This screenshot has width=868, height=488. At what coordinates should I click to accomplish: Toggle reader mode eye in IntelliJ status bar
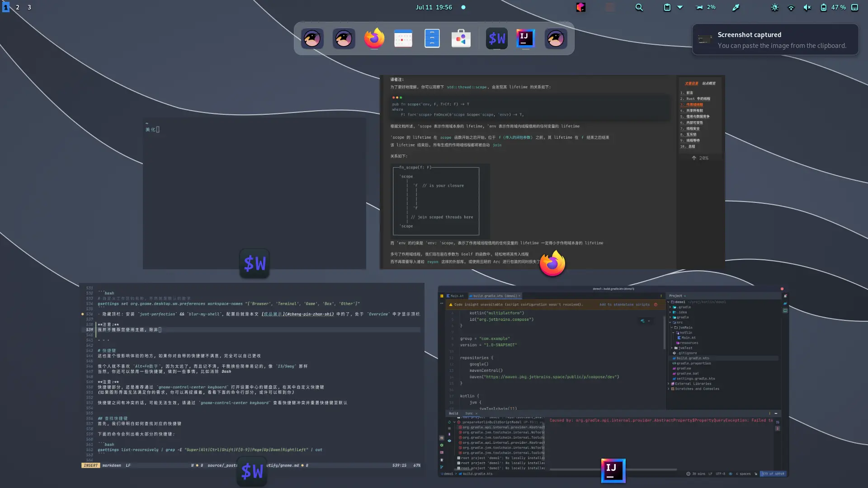730,474
